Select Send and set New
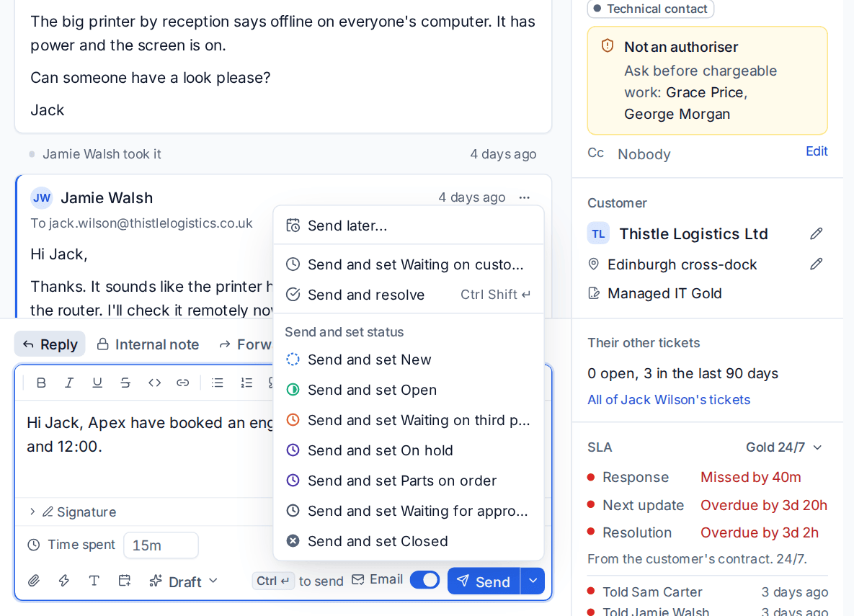Image resolution: width=854 pixels, height=616 pixels. point(409,360)
